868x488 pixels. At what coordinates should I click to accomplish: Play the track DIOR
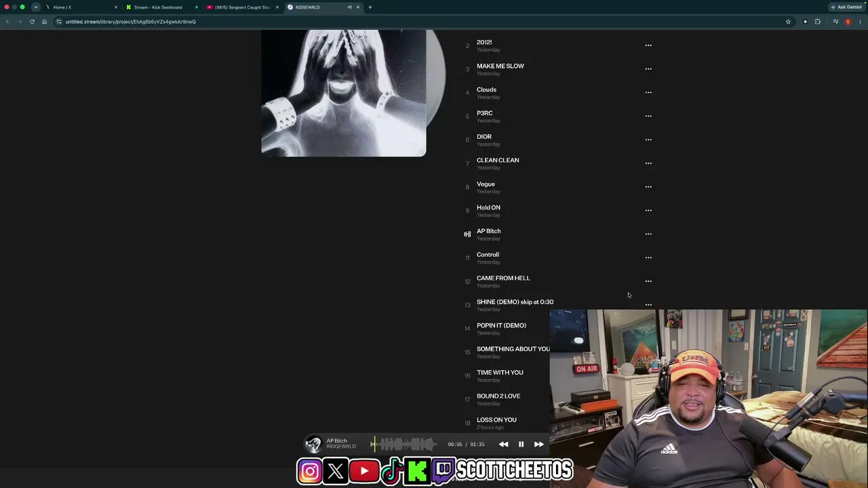tap(484, 137)
